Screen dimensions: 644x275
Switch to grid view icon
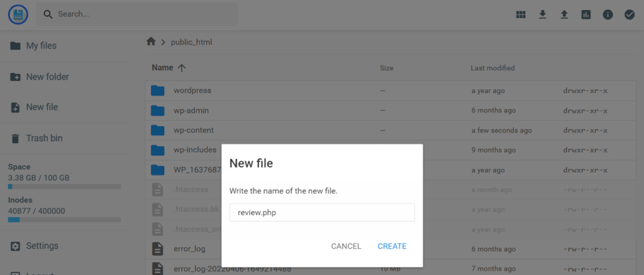pos(521,14)
